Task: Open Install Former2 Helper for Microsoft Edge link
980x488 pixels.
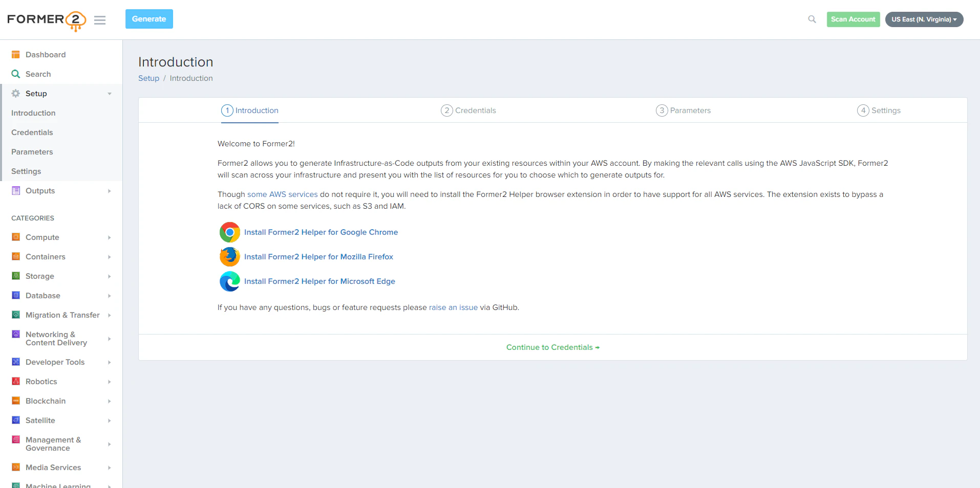Action: [319, 281]
